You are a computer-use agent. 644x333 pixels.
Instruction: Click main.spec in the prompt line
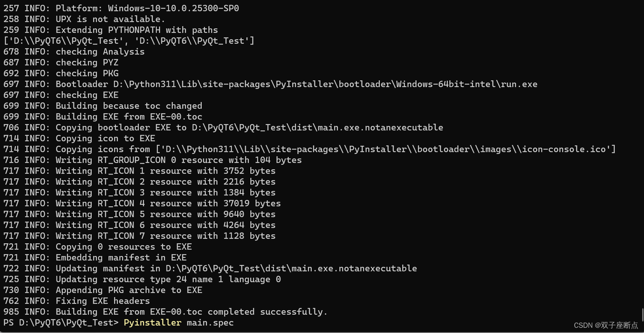pyautogui.click(x=210, y=323)
